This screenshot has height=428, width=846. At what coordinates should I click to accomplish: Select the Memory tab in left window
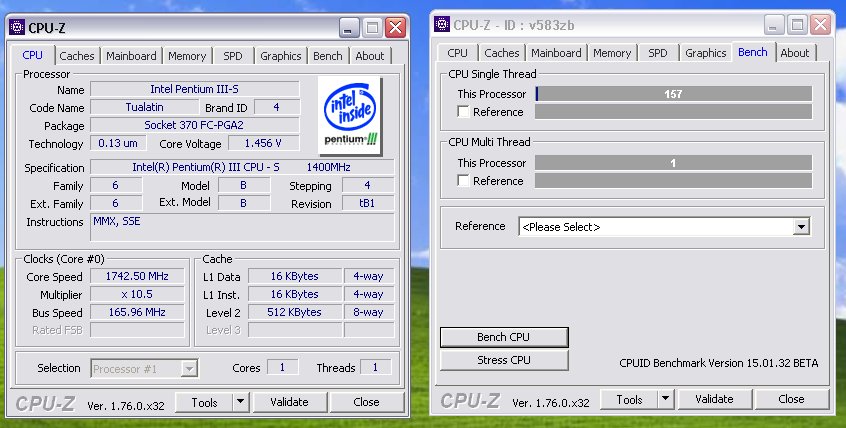187,56
